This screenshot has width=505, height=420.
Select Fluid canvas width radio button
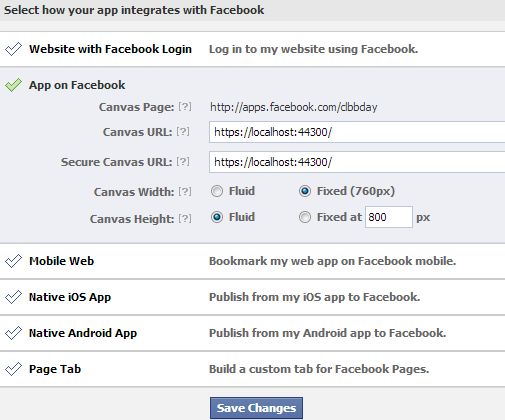pos(217,191)
